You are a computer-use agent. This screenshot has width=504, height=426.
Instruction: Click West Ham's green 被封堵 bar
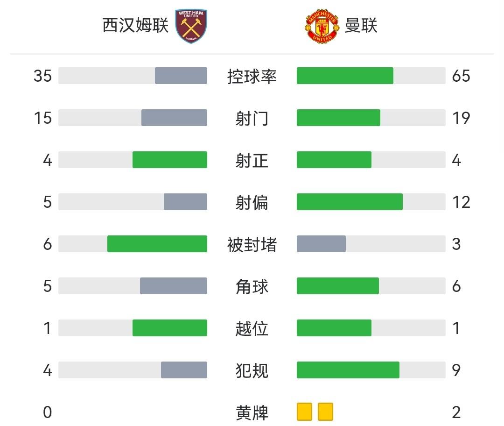click(x=157, y=244)
